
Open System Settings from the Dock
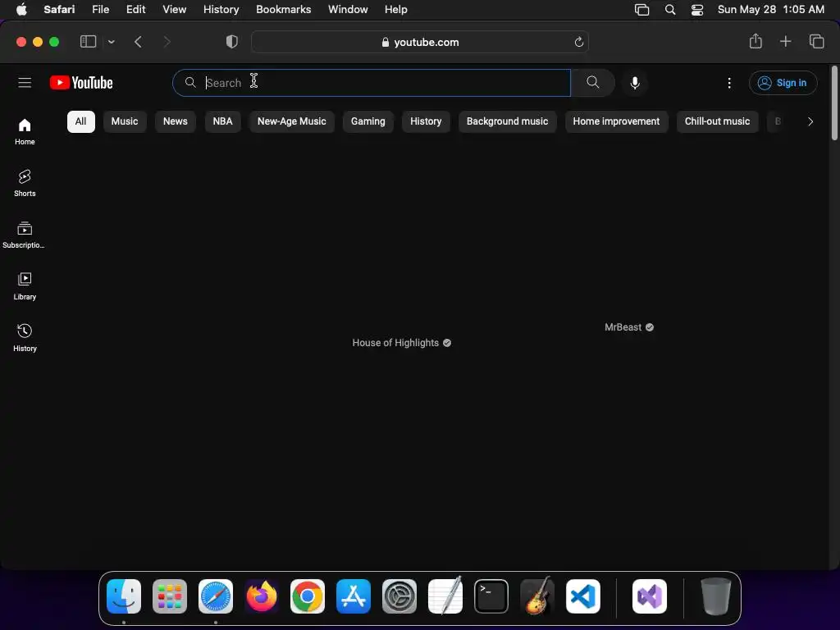click(x=399, y=596)
